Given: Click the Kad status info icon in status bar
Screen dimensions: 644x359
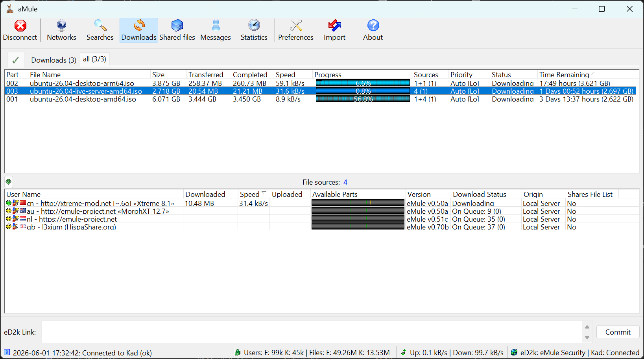Looking at the screenshot, I should [x=7, y=352].
